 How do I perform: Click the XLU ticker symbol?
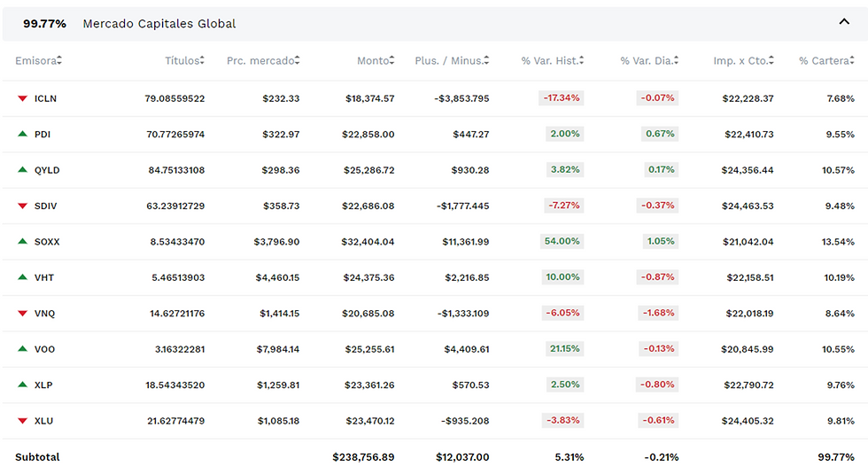coord(44,421)
